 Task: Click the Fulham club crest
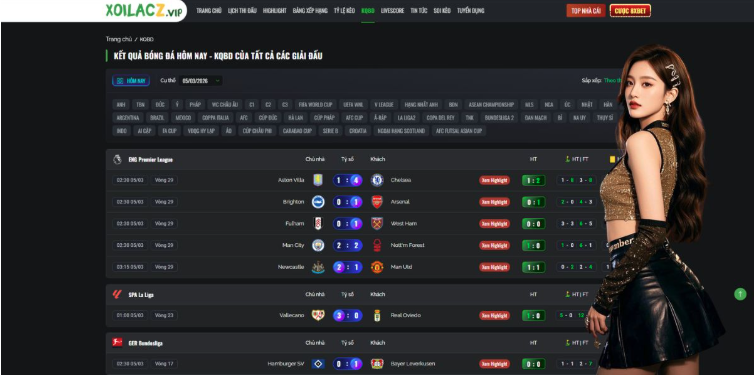[318, 223]
